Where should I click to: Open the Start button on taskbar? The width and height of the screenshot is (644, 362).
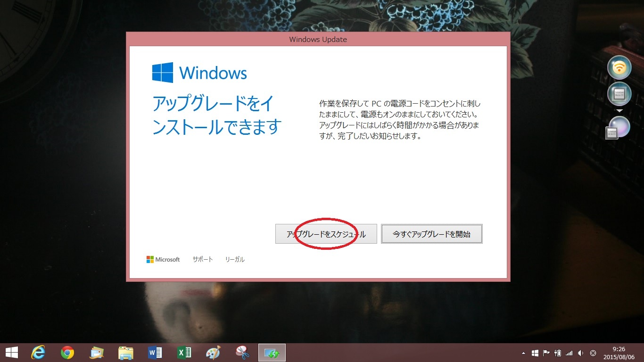(11, 352)
